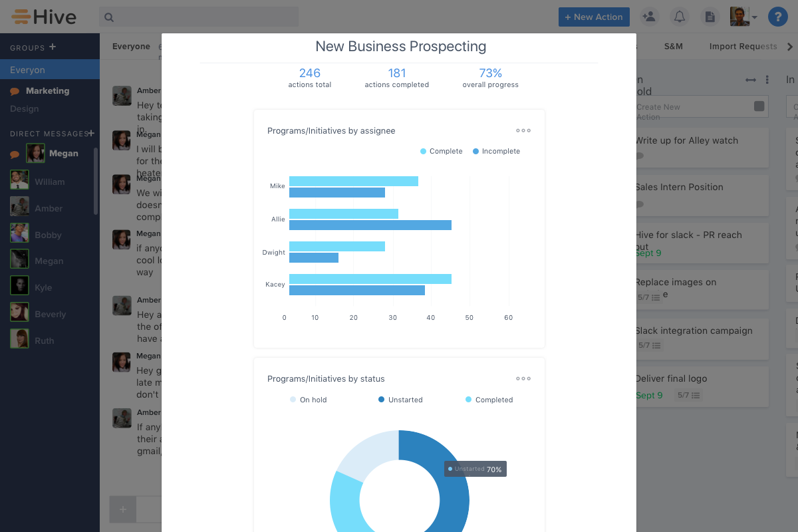Add a new group with plus icon
Viewport: 798px width, 532px height.
[x=53, y=47]
